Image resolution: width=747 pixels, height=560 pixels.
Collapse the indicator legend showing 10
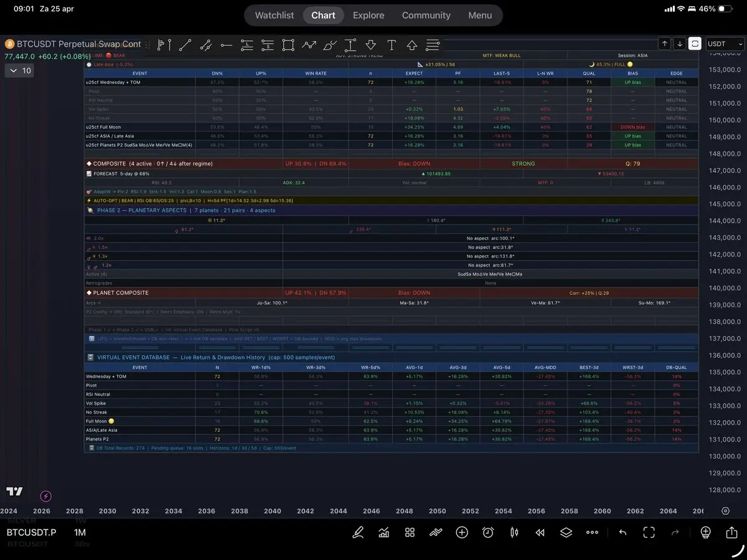[x=18, y=71]
